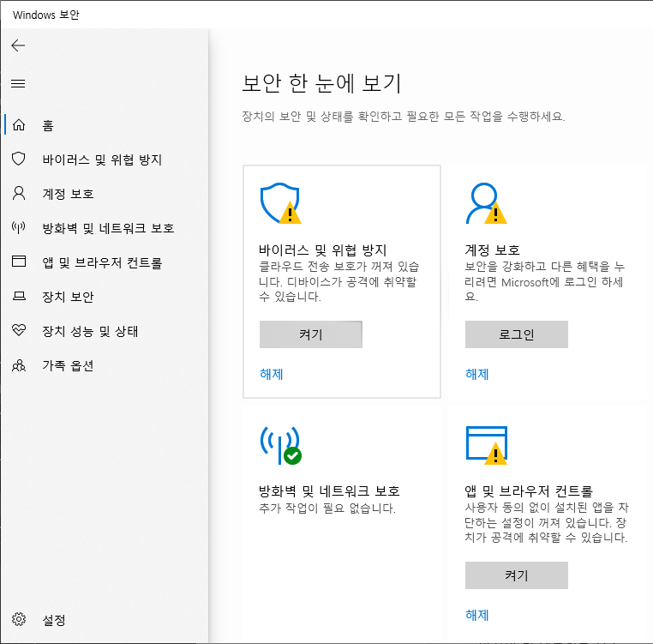
Task: Click the heart icon for 장치 성능 및 상태
Action: pyautogui.click(x=19, y=330)
